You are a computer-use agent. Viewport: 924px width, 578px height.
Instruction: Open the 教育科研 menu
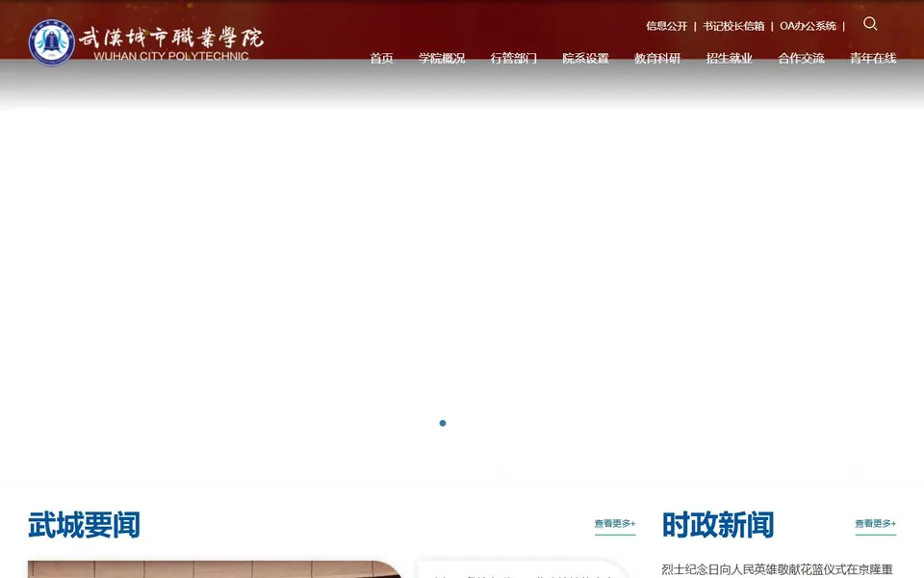(657, 58)
